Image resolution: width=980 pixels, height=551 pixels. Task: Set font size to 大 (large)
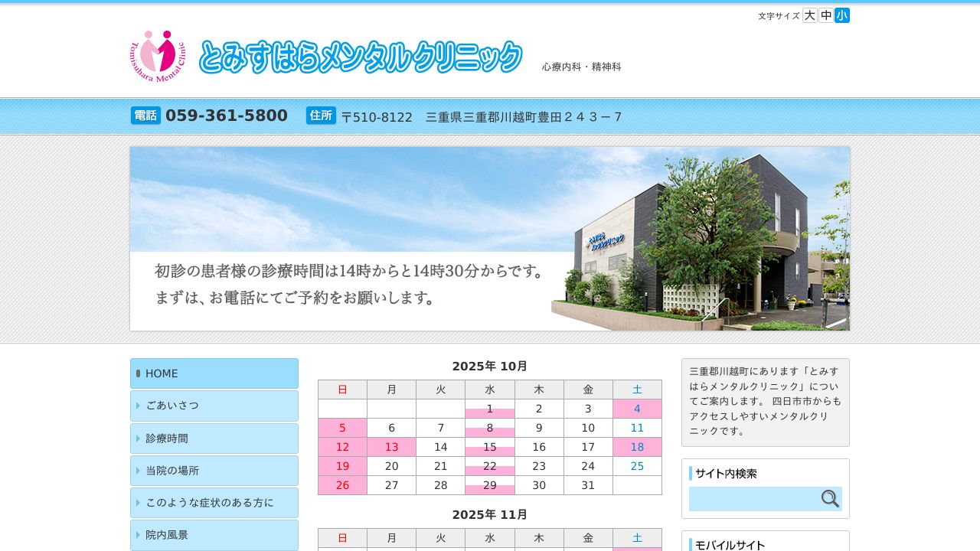coord(809,15)
